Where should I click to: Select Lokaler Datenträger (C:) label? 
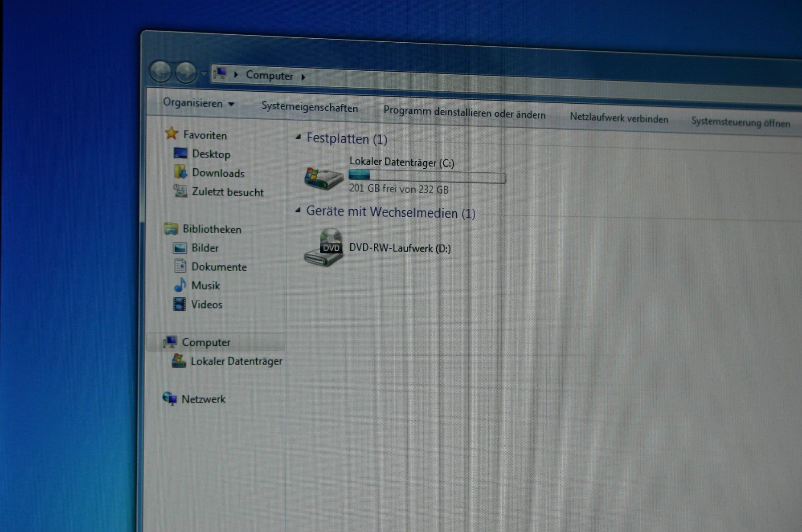402,162
